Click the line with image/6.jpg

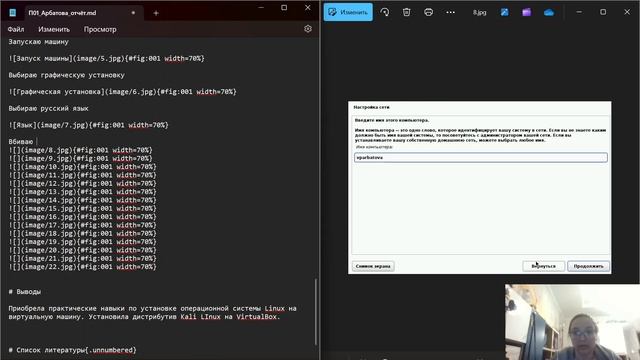coord(122,92)
